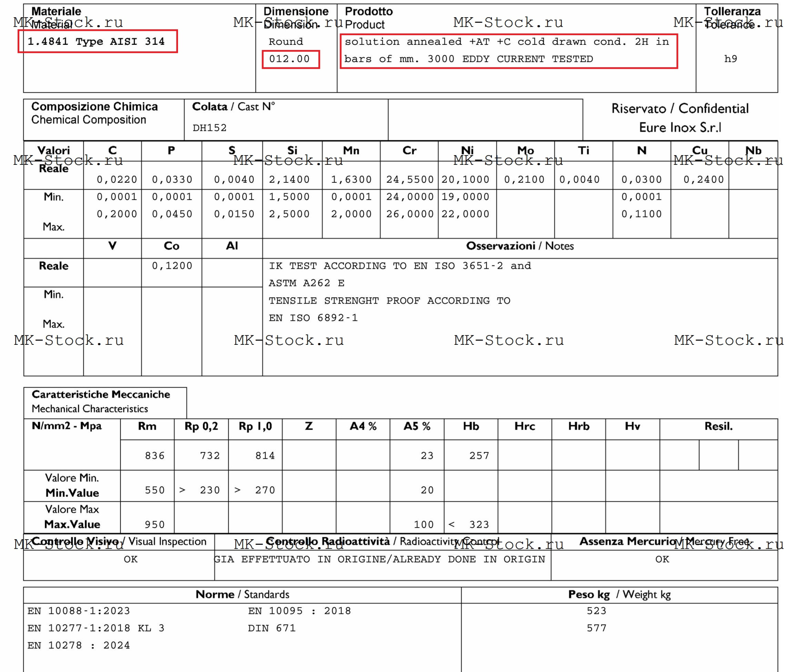Select Rp 0,2 actual value 732
This screenshot has height=672, width=800.
point(210,456)
